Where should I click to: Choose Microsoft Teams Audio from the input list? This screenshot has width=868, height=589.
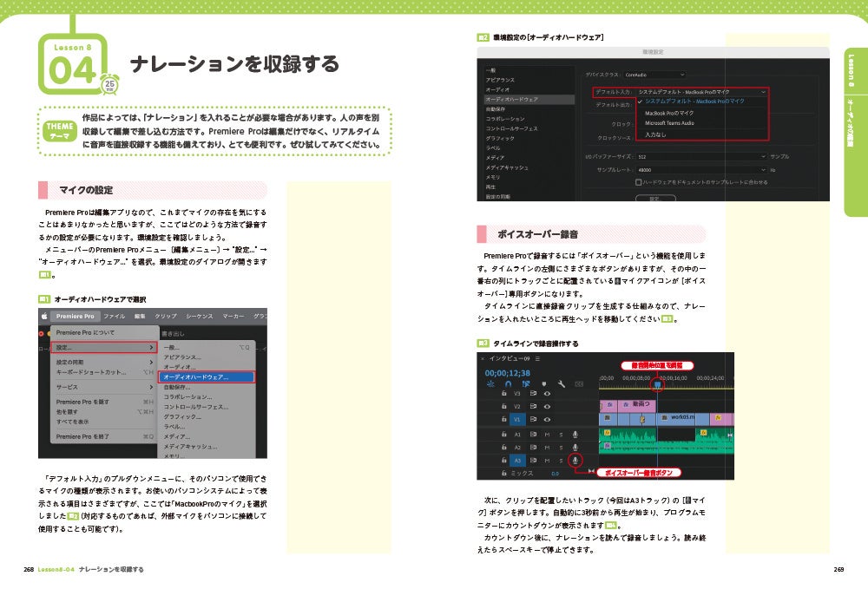tap(669, 123)
